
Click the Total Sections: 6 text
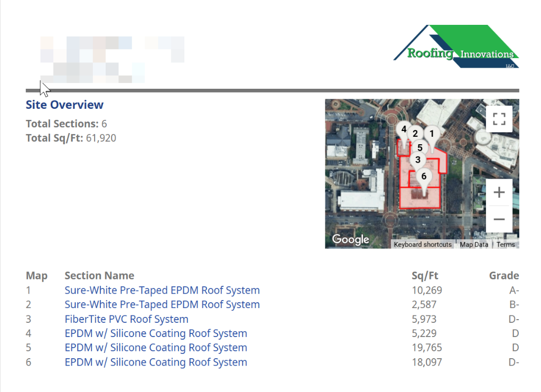pos(66,124)
